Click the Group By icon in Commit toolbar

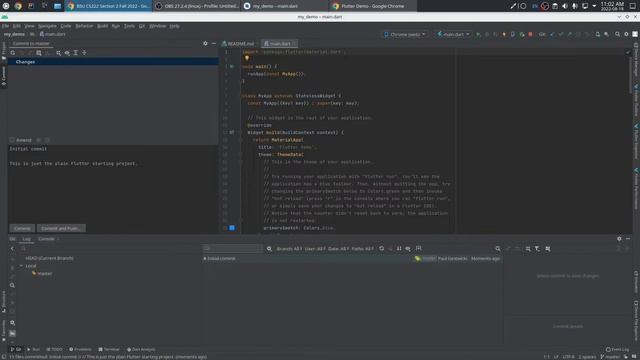pos(58,53)
